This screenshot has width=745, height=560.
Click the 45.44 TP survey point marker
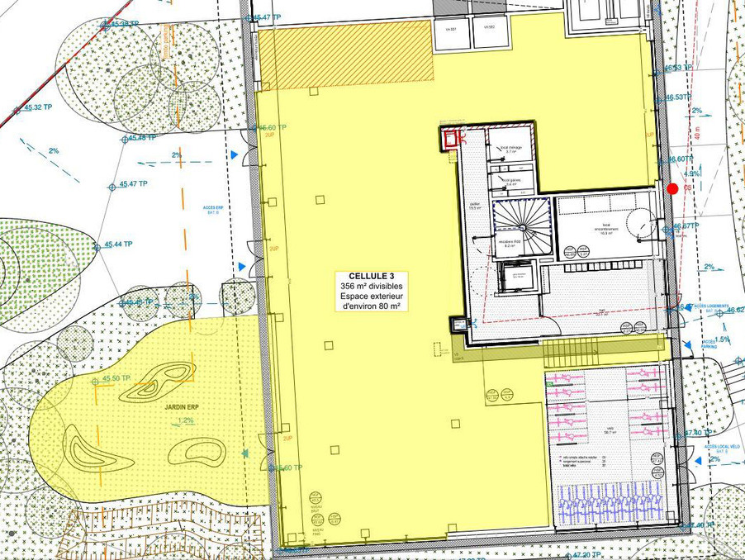[x=97, y=245]
